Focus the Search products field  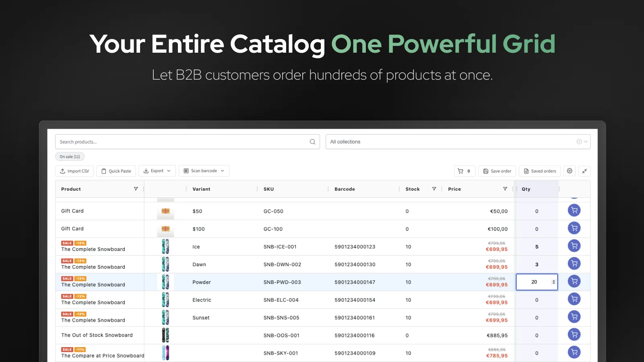point(188,142)
